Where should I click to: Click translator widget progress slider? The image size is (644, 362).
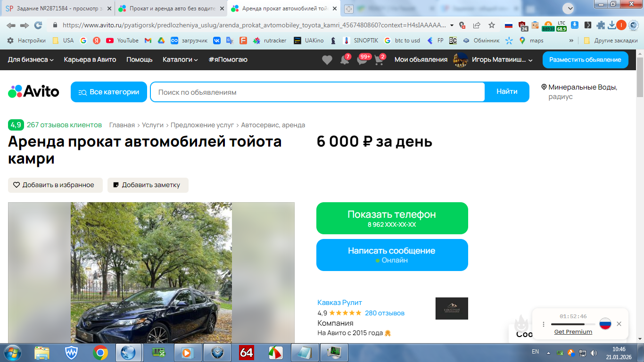pos(573,324)
